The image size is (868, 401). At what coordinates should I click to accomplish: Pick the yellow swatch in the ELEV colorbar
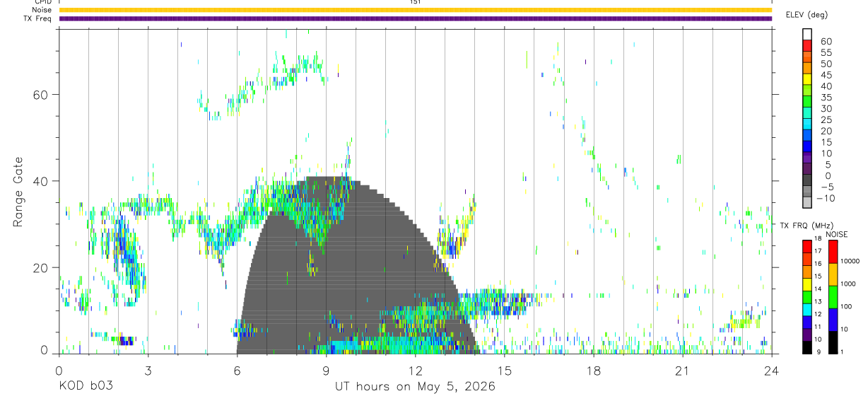click(x=807, y=79)
